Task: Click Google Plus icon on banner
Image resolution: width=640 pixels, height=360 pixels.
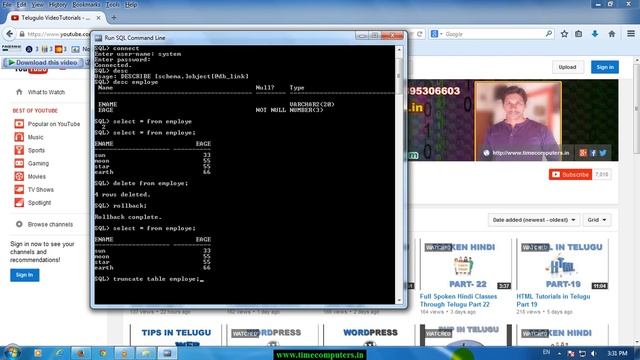Action: coord(583,153)
